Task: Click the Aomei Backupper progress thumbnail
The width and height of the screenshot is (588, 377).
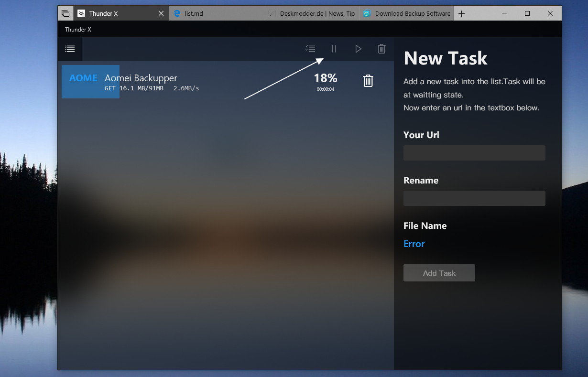Action: coord(90,82)
